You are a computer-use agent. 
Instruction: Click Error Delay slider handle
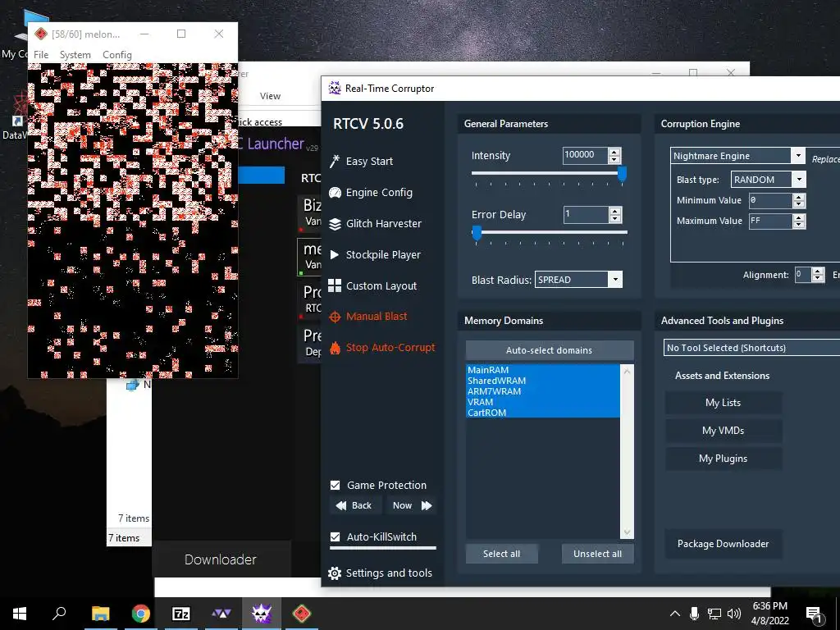pos(477,232)
